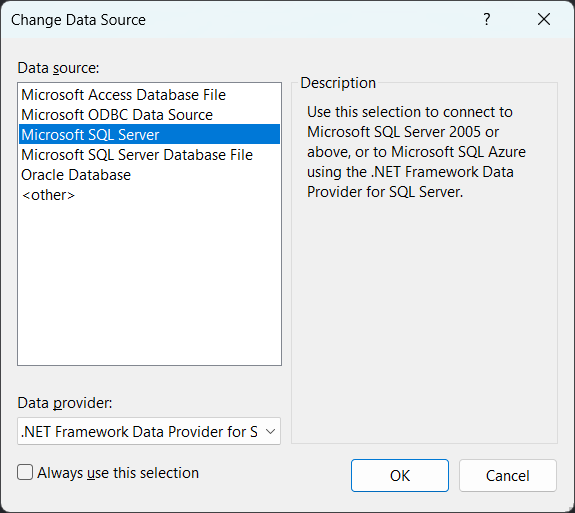The height and width of the screenshot is (513, 575).
Task: Close the Change Data Source dialog
Action: (x=544, y=19)
